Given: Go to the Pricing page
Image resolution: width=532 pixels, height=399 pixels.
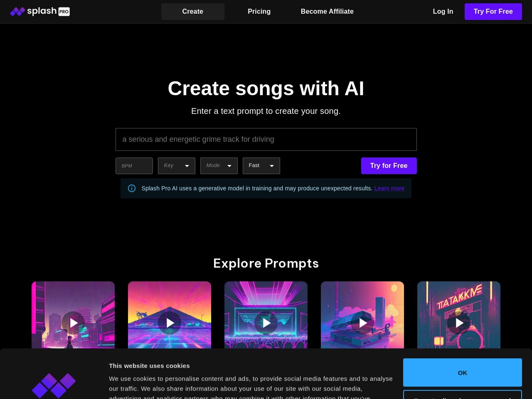Looking at the screenshot, I should 259,12.
